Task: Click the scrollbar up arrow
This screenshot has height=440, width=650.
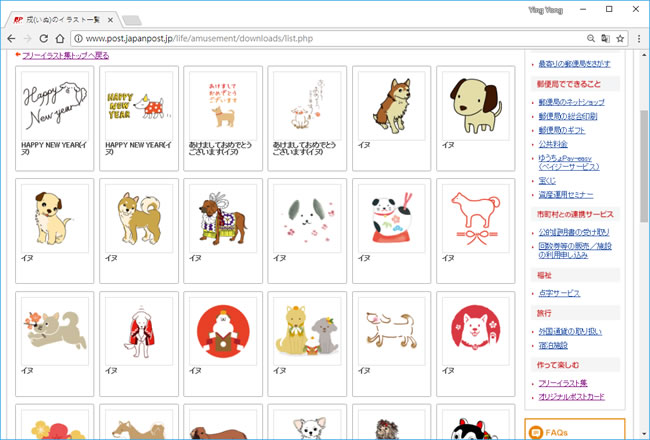Action: [x=645, y=54]
